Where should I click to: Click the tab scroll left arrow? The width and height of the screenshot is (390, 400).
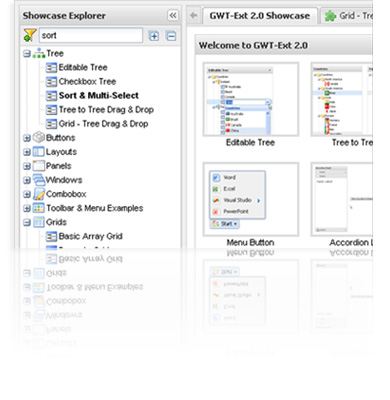tap(193, 15)
